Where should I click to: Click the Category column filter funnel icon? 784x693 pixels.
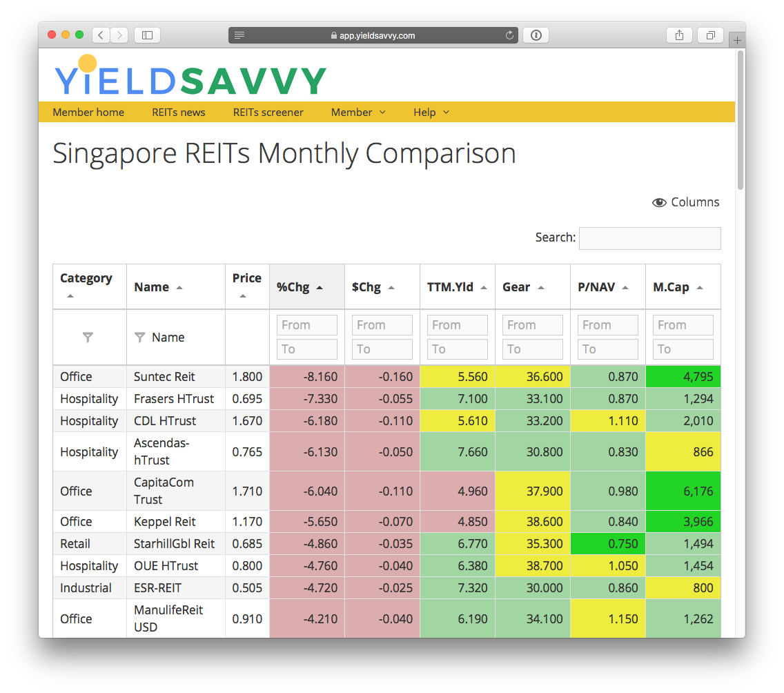tap(88, 338)
